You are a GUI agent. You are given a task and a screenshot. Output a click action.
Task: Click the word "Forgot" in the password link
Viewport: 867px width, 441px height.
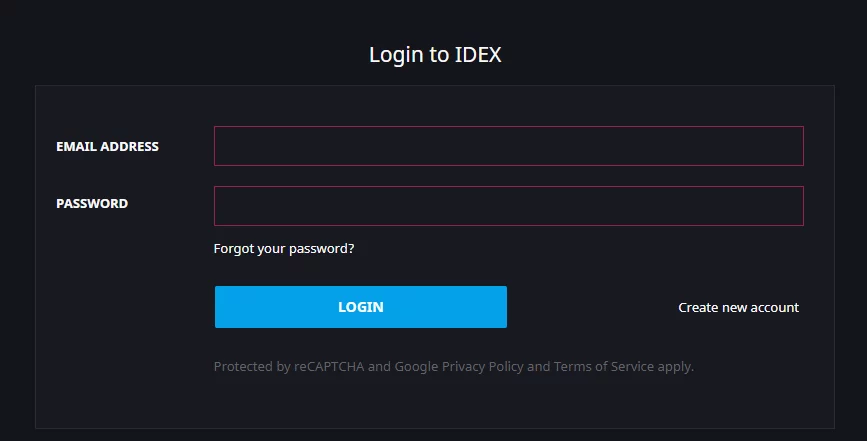(x=234, y=248)
